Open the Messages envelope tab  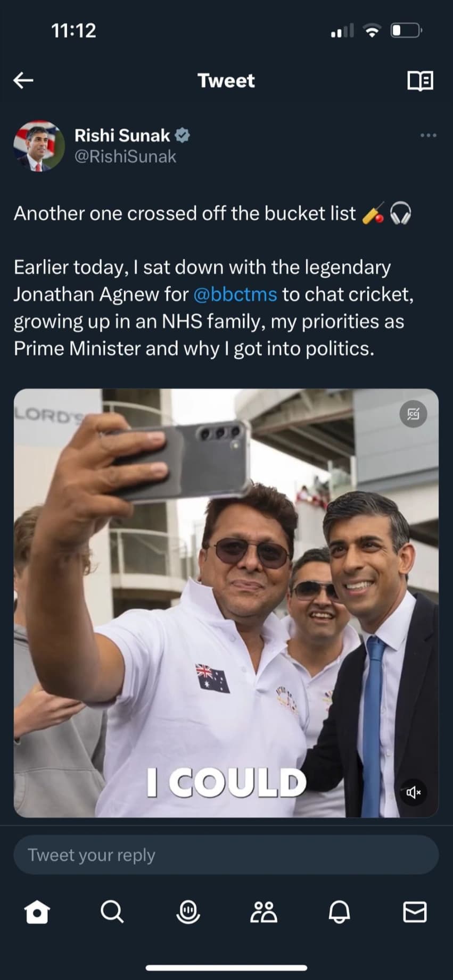[x=415, y=912]
